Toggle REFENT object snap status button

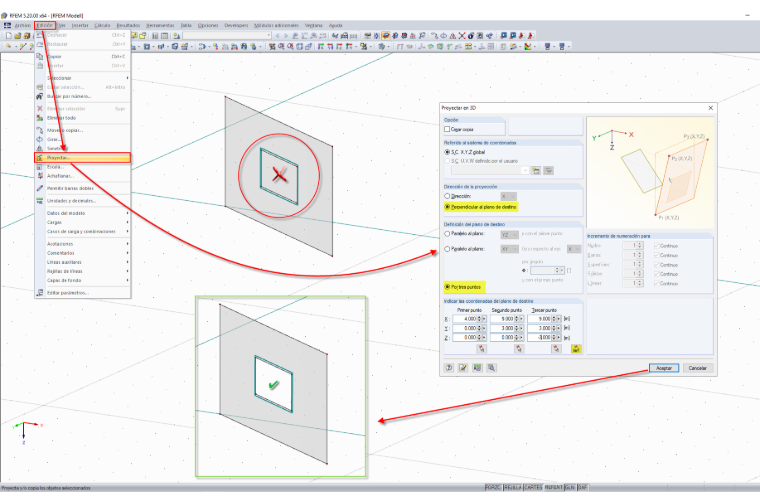tap(554, 487)
